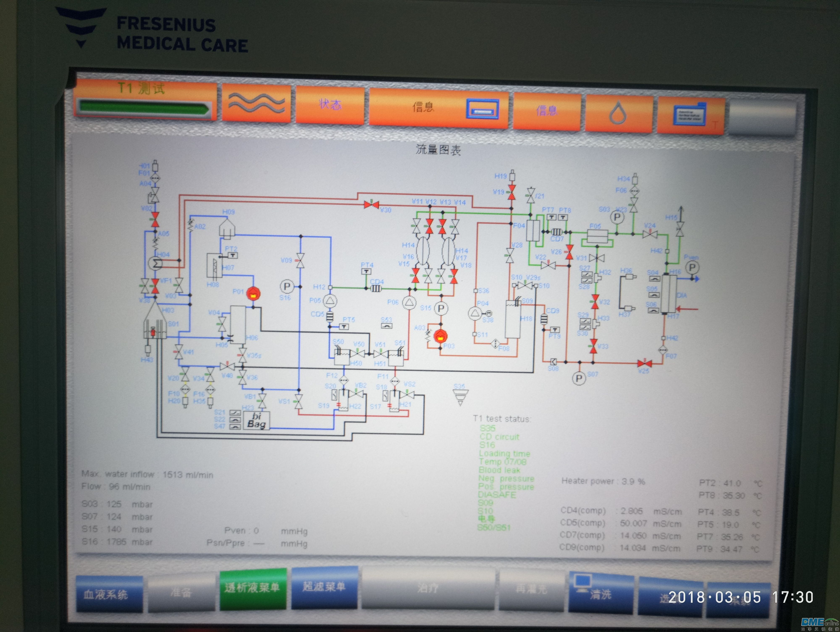Click the red P03 pump symbol
The height and width of the screenshot is (632, 840).
click(440, 336)
